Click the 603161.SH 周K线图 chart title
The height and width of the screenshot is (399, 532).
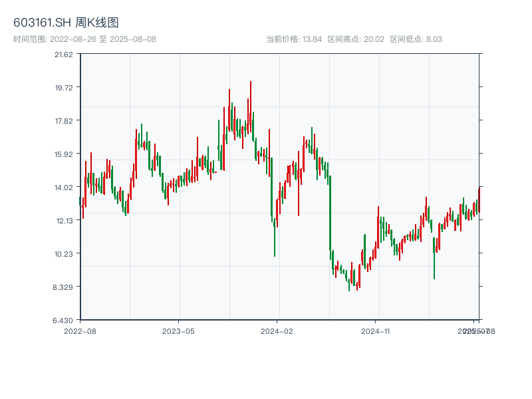click(x=66, y=23)
